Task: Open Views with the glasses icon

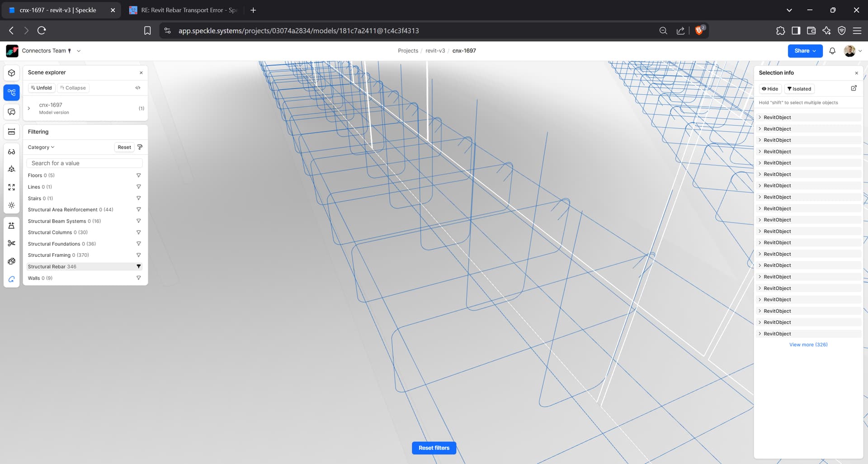Action: [x=12, y=152]
